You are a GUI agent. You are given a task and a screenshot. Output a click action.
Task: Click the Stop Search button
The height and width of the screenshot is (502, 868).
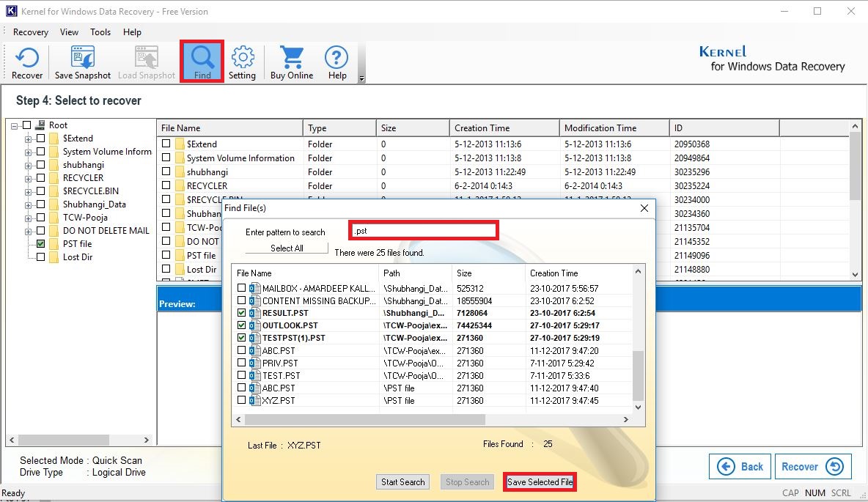[x=468, y=482]
